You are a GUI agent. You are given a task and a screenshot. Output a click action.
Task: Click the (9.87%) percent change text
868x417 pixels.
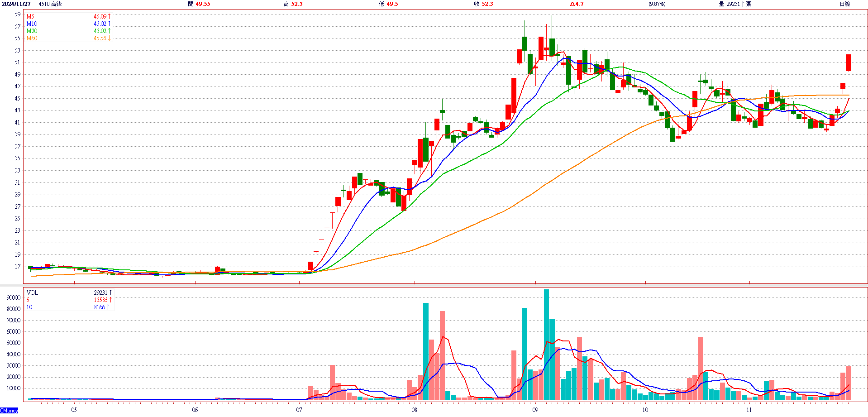[x=657, y=4]
